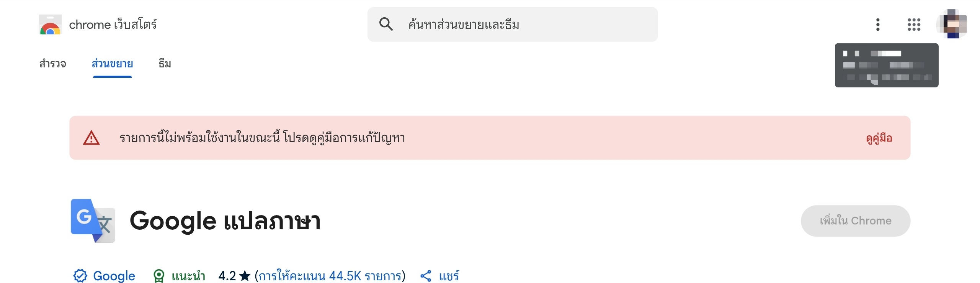Click the featured award ribbon icon
This screenshot has width=980, height=283.
(158, 276)
